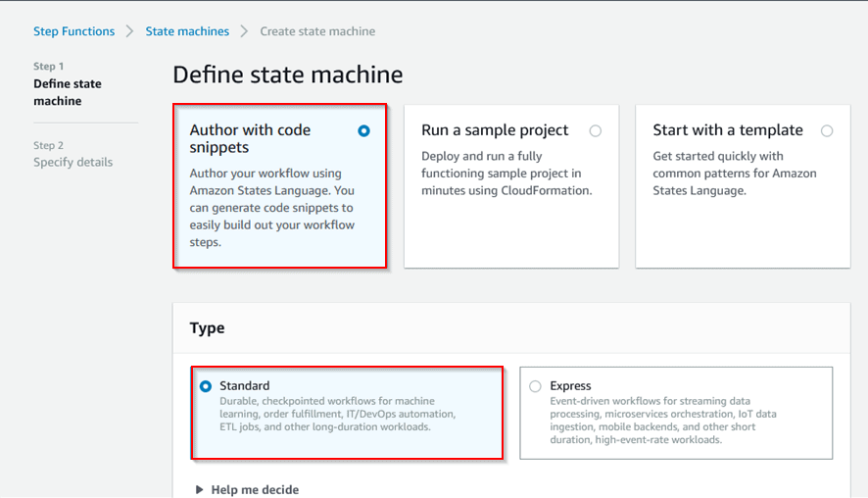
Task: Click the Type section heading
Action: click(x=207, y=328)
